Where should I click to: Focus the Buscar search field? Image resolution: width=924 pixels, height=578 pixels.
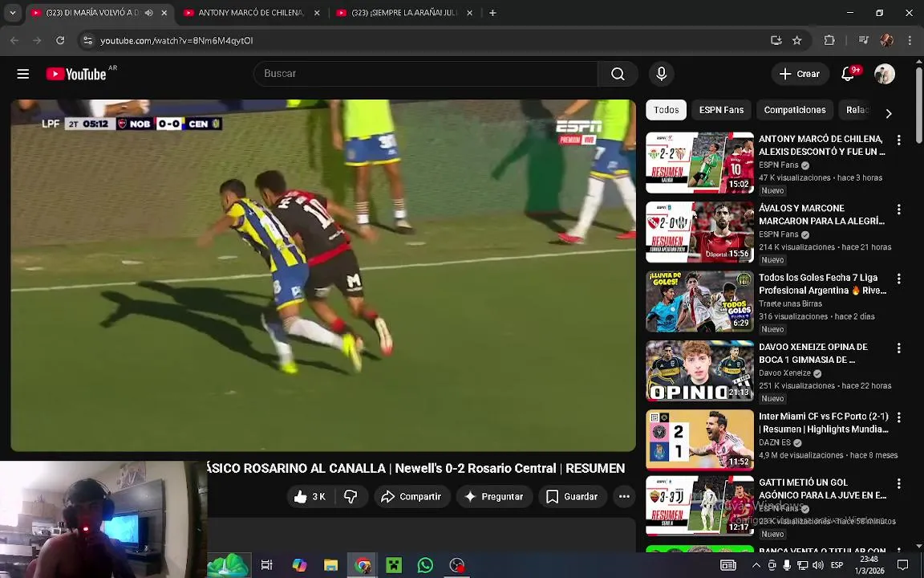(x=425, y=74)
